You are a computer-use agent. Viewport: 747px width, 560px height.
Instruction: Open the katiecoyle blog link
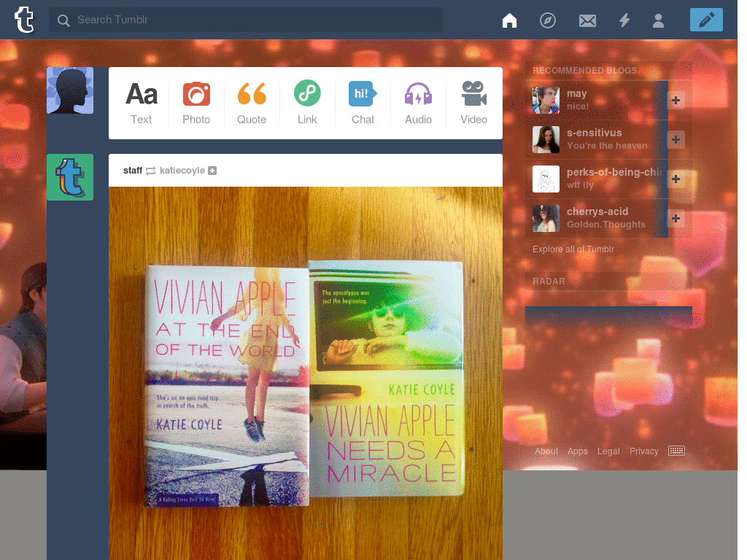[182, 171]
